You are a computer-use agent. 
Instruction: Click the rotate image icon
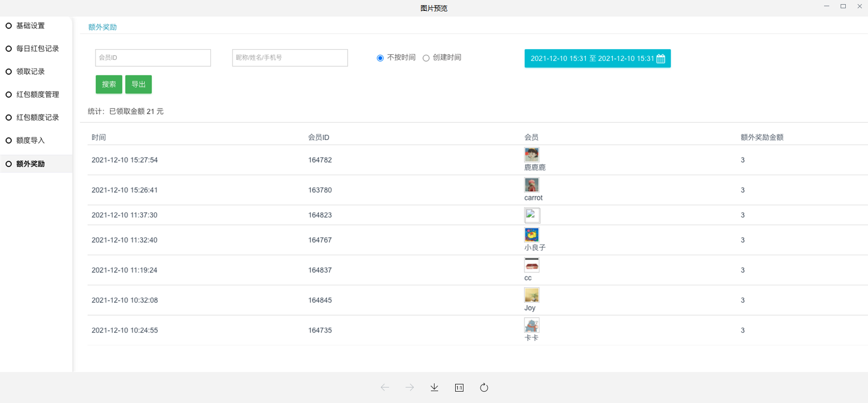484,388
